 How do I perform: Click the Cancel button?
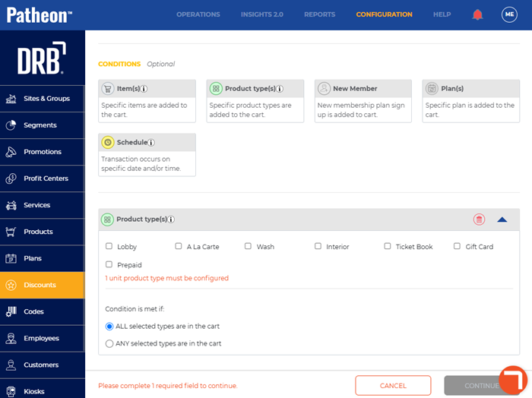393,385
